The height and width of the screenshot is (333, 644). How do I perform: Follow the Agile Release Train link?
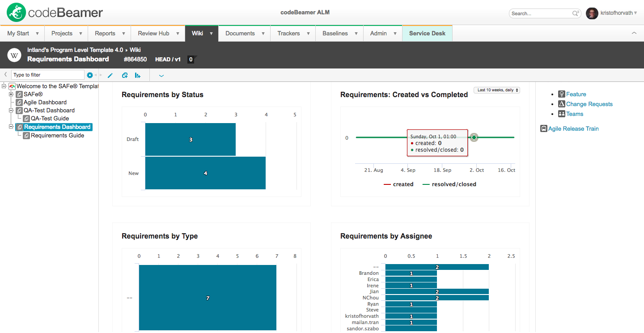coord(573,129)
